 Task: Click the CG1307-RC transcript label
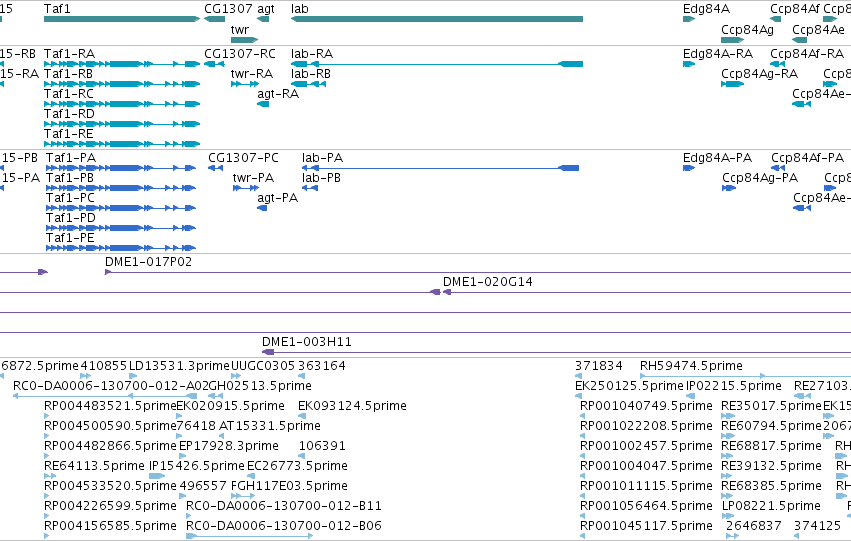(240, 54)
